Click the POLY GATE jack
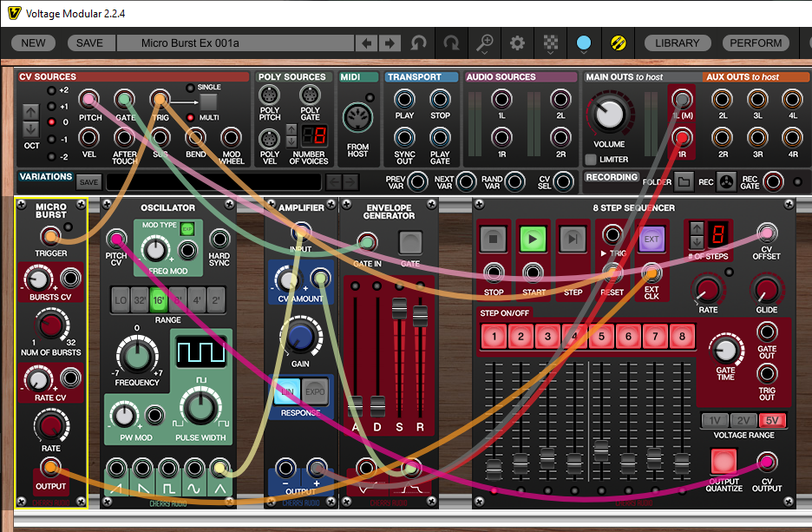Screen dimensions: 812x532 [310, 95]
